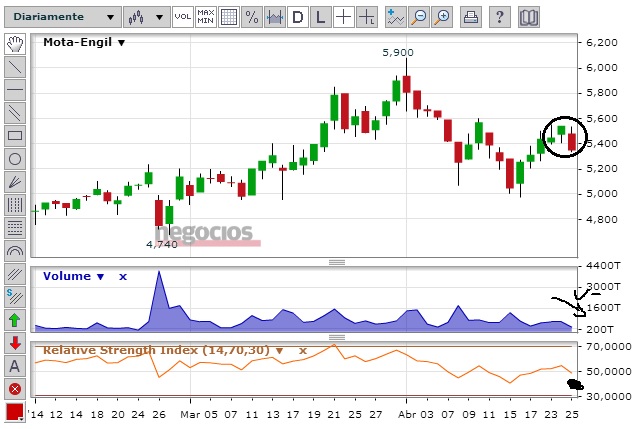
Task: Enable the crosshair with line cursor
Action: [x=367, y=17]
